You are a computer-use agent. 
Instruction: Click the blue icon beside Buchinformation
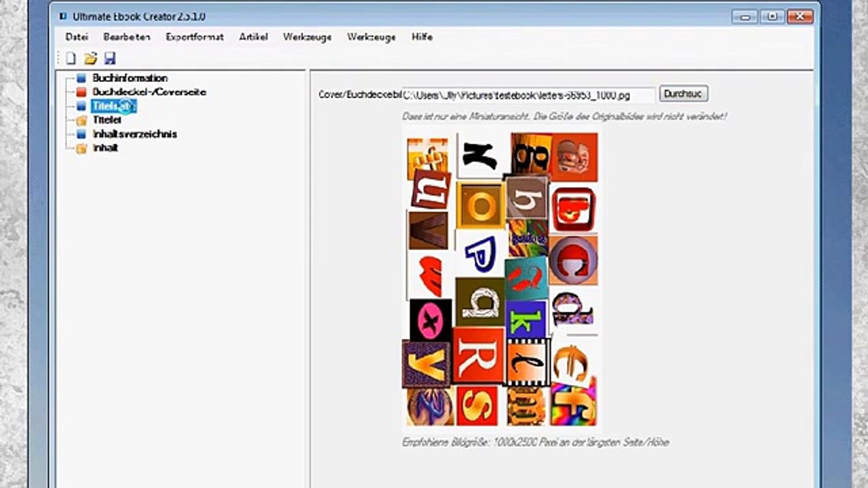[81, 79]
